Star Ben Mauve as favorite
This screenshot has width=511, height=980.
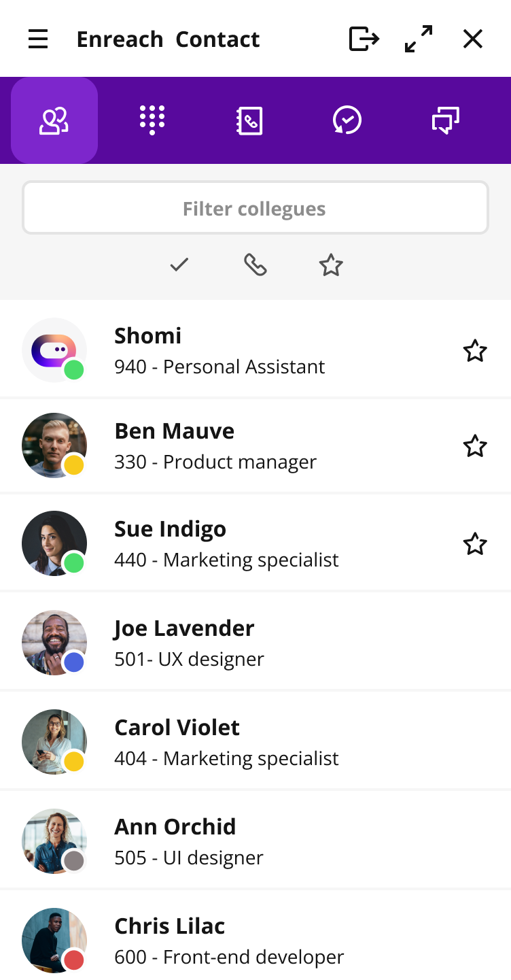coord(475,446)
